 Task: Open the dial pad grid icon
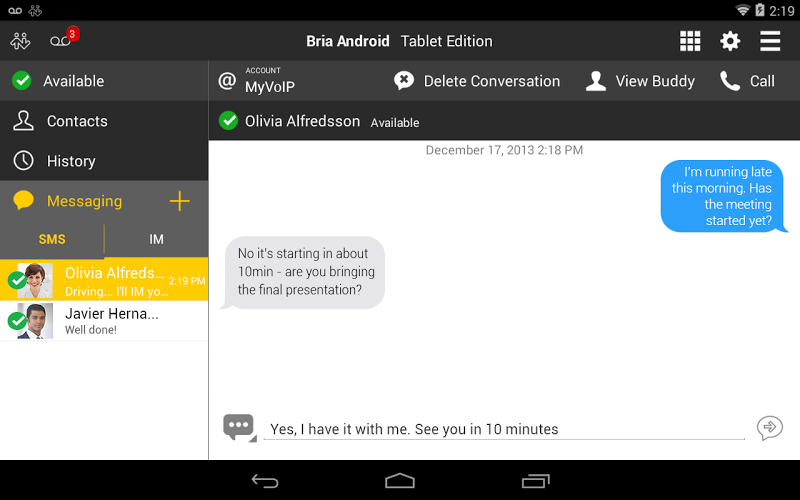click(690, 41)
